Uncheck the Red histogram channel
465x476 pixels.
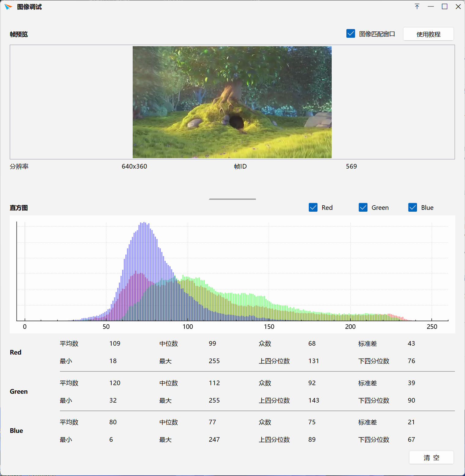(313, 207)
